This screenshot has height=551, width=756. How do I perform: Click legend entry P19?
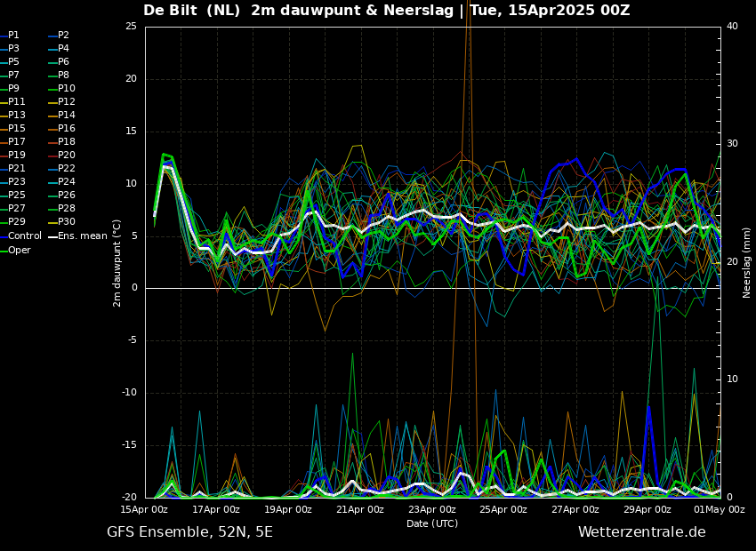[x=16, y=156]
